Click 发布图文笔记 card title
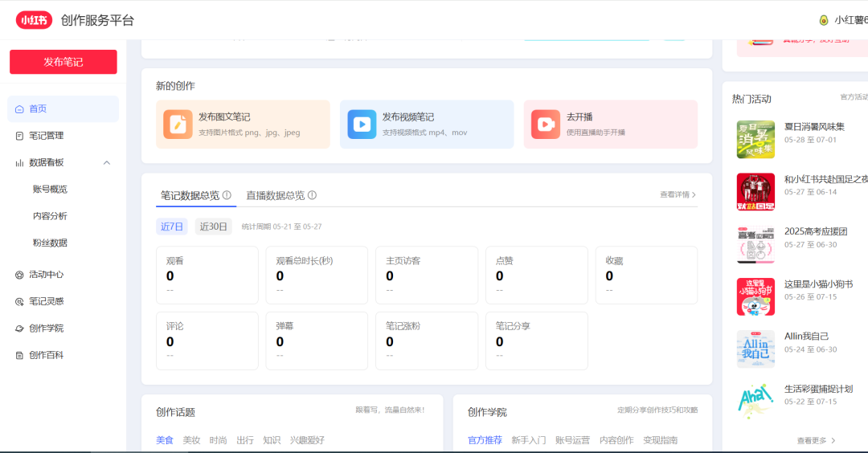 pyautogui.click(x=224, y=116)
